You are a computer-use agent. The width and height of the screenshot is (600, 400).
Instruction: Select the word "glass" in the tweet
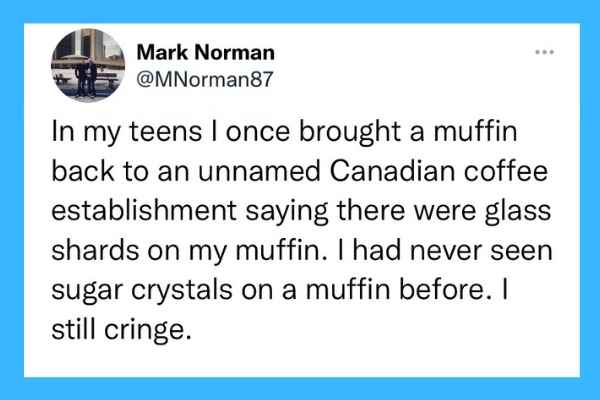(518, 212)
